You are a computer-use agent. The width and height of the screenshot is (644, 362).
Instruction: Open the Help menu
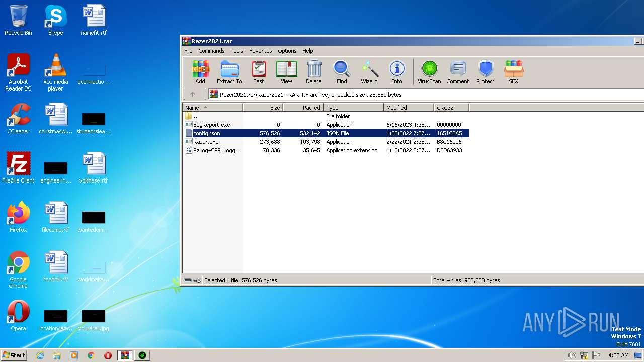pyautogui.click(x=308, y=51)
